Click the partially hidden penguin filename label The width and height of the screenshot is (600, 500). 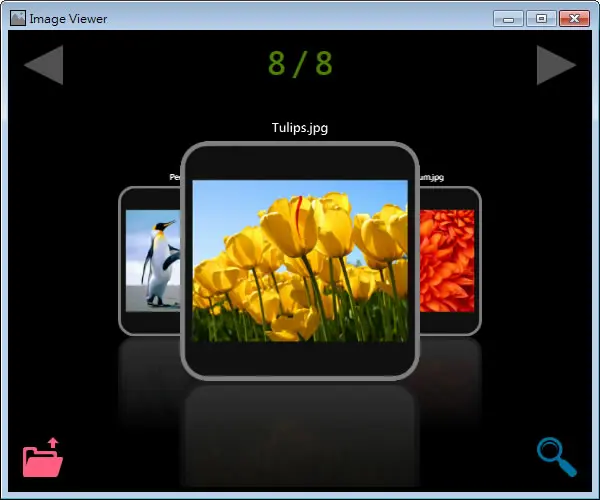click(174, 177)
